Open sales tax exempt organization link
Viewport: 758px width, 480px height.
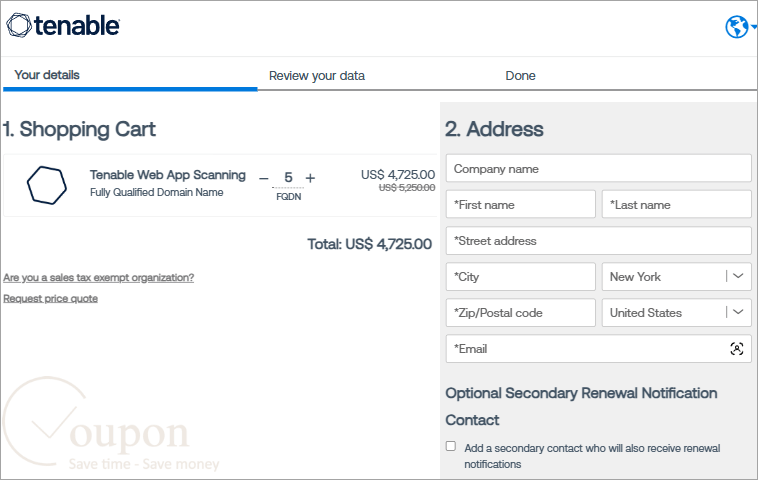99,277
